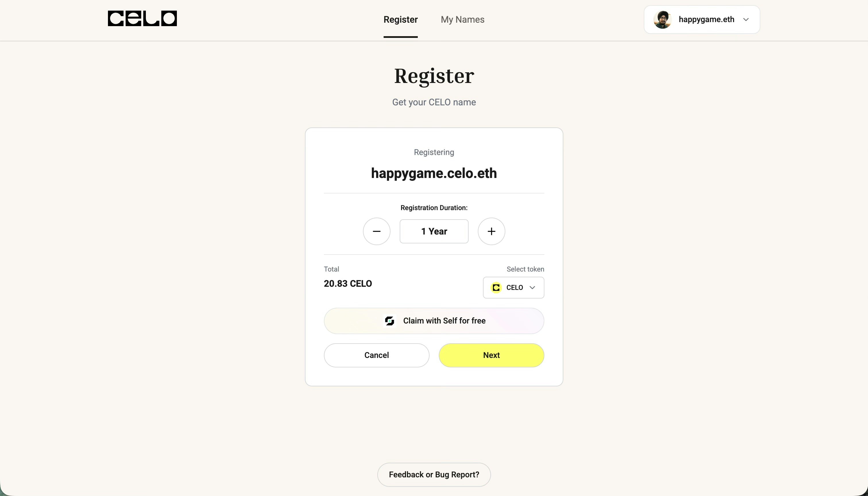This screenshot has width=868, height=496.
Task: Expand the token options showing CELO
Action: (x=513, y=288)
